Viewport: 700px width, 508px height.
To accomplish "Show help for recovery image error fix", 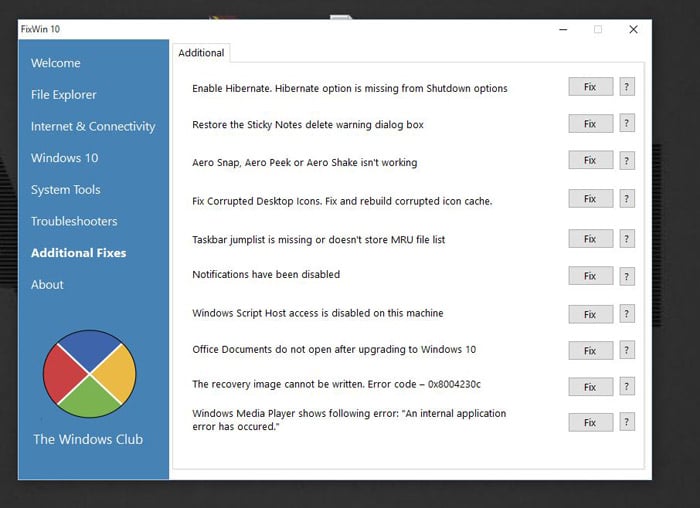I will (x=627, y=387).
